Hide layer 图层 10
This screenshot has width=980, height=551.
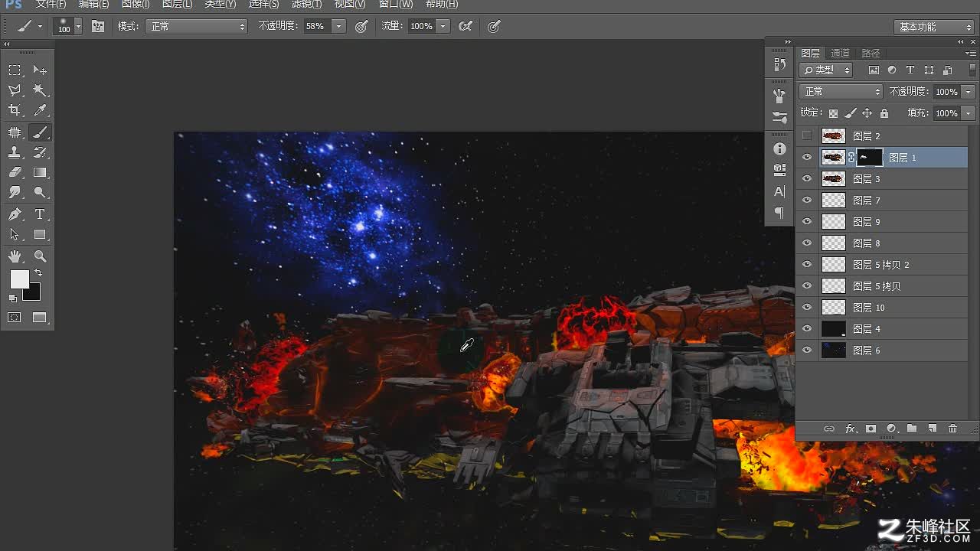[x=806, y=307]
